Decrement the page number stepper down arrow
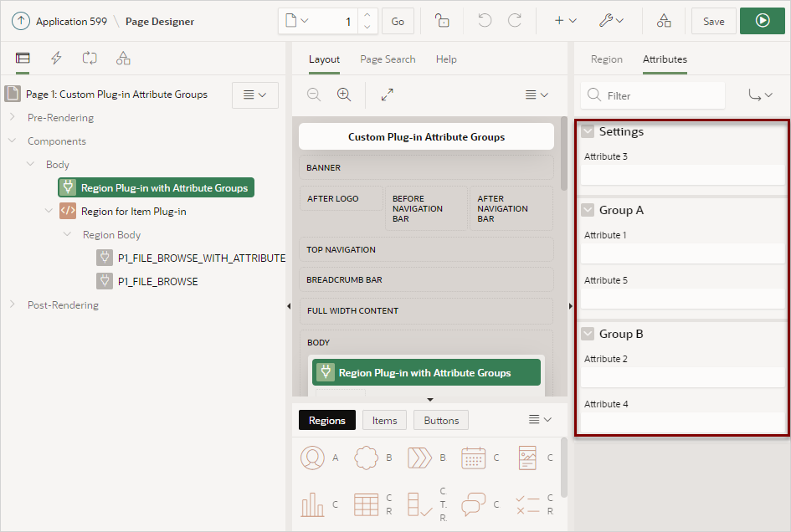This screenshot has width=791, height=532. (x=367, y=28)
